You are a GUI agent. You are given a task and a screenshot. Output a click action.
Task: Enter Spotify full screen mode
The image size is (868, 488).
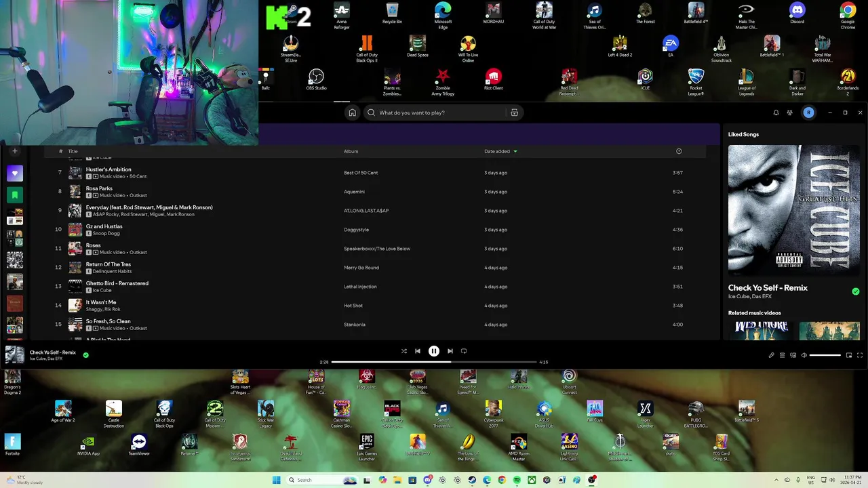click(x=860, y=355)
